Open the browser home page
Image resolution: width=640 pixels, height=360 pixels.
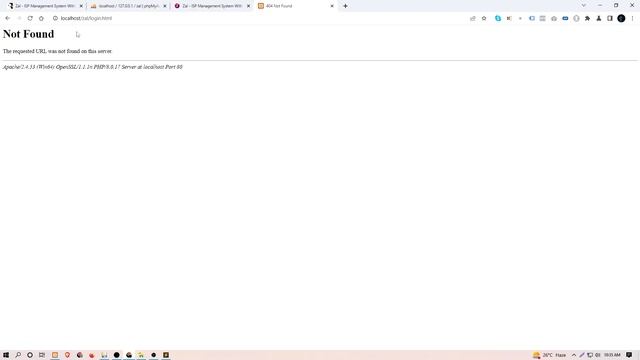41,18
